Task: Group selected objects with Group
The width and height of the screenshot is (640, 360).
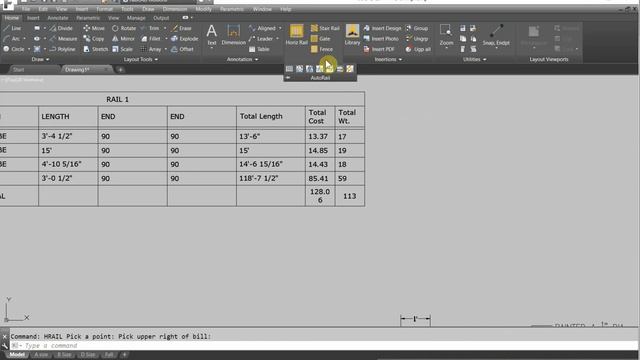Action: coord(417,28)
